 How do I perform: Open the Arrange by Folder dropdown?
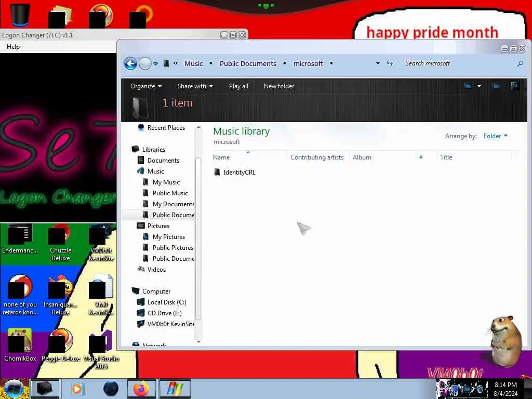point(495,136)
